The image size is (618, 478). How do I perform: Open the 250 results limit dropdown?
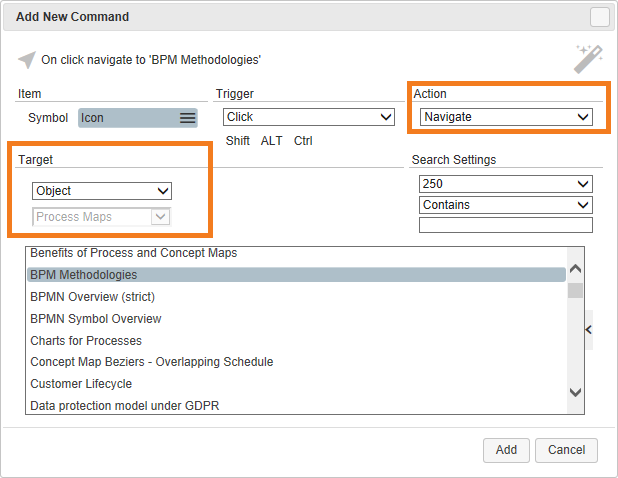[505, 184]
